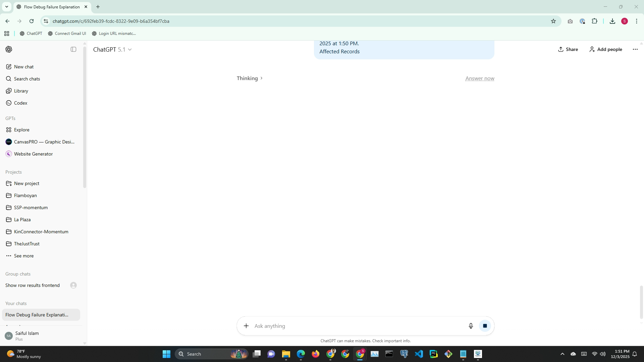Click the Answer now link
Image resolution: width=644 pixels, height=362 pixels.
pyautogui.click(x=480, y=78)
